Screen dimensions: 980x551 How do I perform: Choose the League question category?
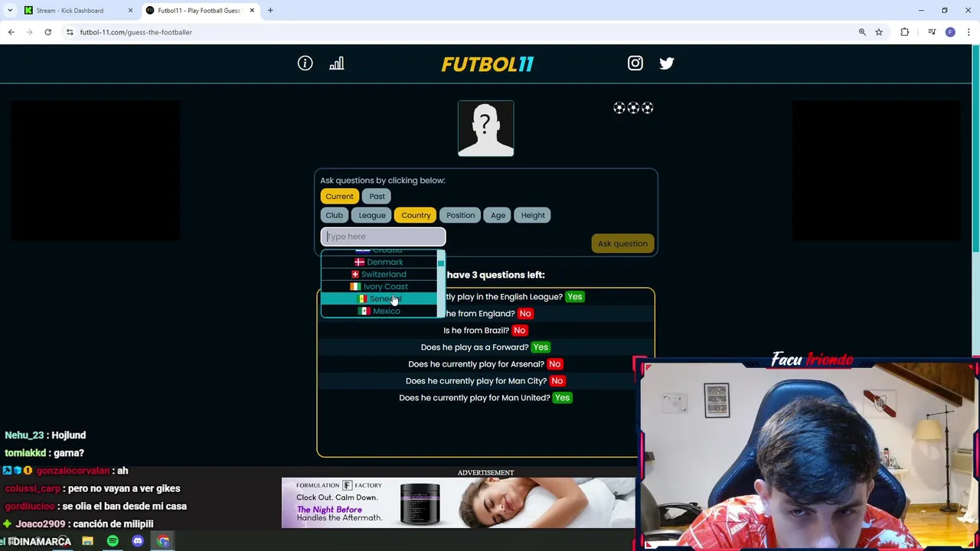click(372, 215)
